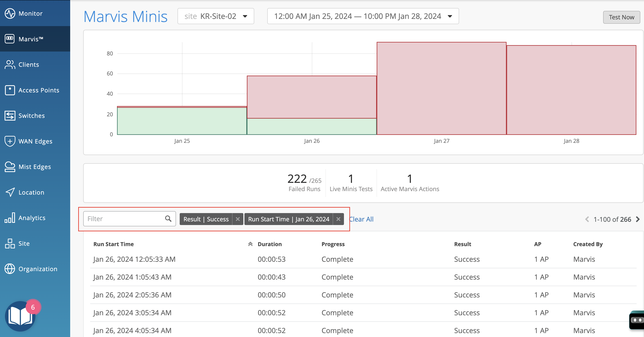Go to Location in sidebar menu

(x=31, y=192)
